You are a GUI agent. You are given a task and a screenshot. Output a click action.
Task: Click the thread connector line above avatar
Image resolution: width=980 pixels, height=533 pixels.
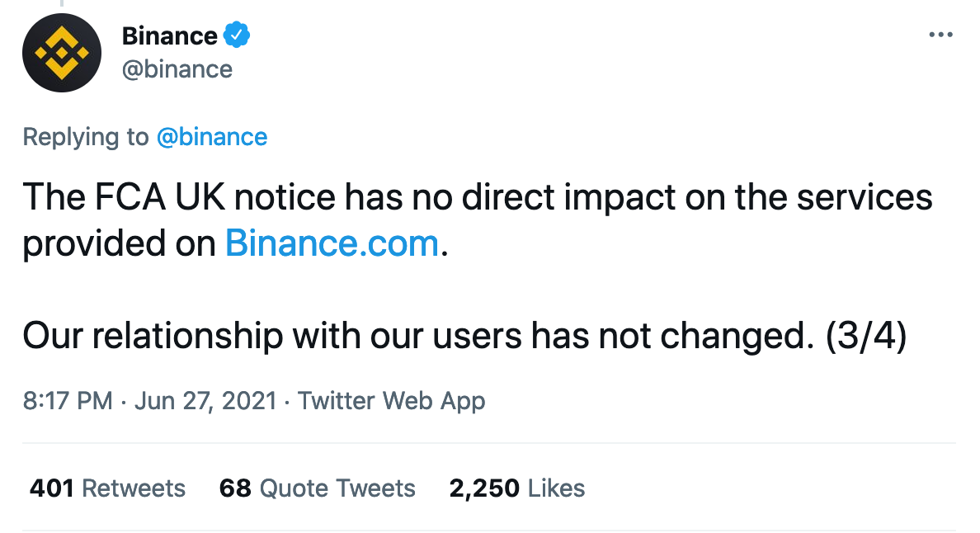pos(61,3)
